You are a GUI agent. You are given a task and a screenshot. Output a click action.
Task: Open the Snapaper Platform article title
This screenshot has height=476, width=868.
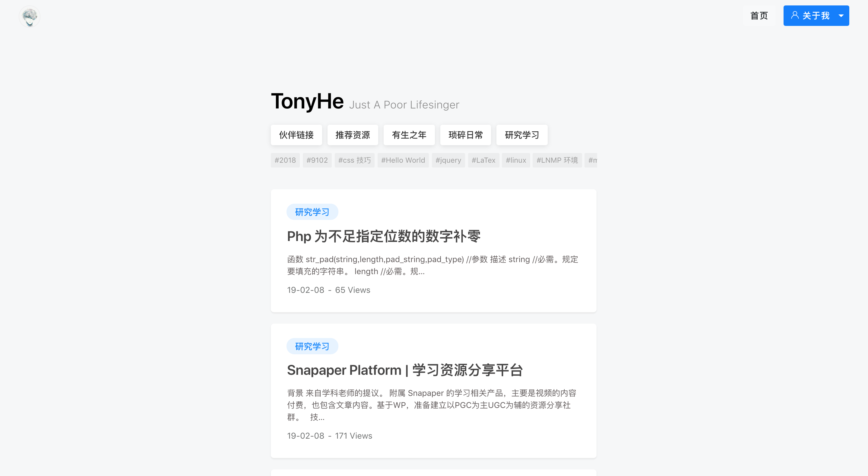pos(404,370)
